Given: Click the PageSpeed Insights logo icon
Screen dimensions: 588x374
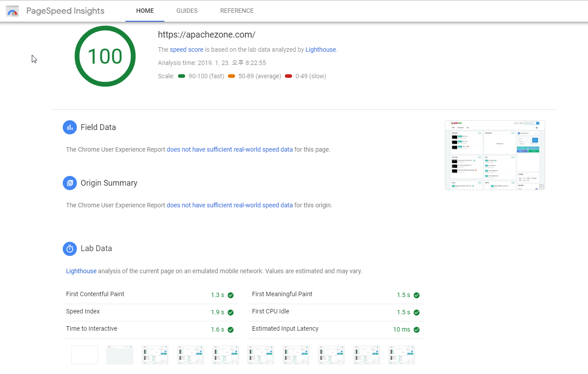Looking at the screenshot, I should point(12,11).
